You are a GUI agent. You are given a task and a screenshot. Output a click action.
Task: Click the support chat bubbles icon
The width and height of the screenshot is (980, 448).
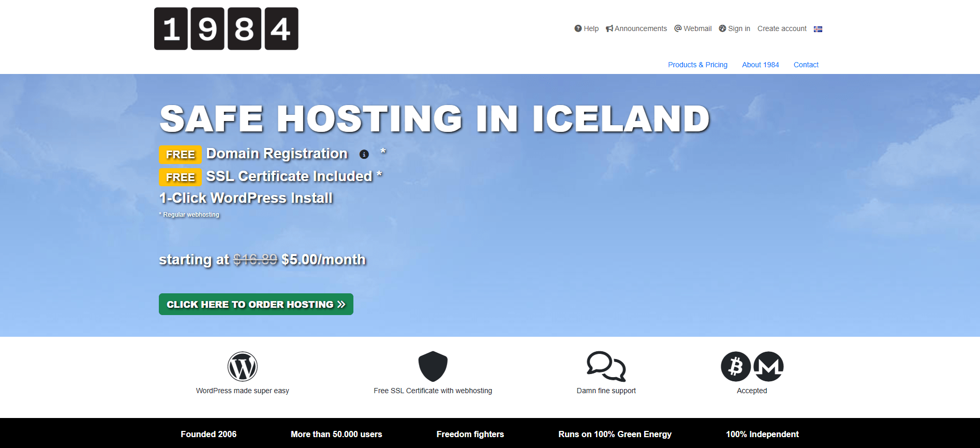(x=606, y=366)
